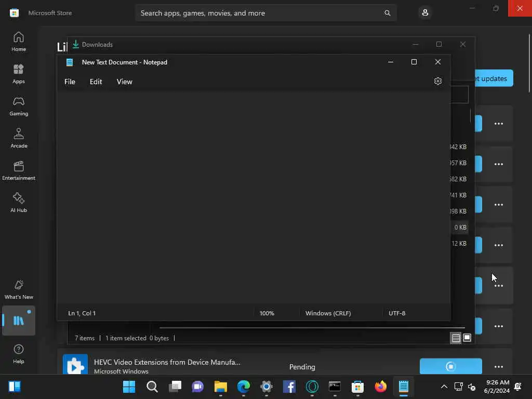Click the Ln 1, Col 1 status entry

pyautogui.click(x=82, y=313)
